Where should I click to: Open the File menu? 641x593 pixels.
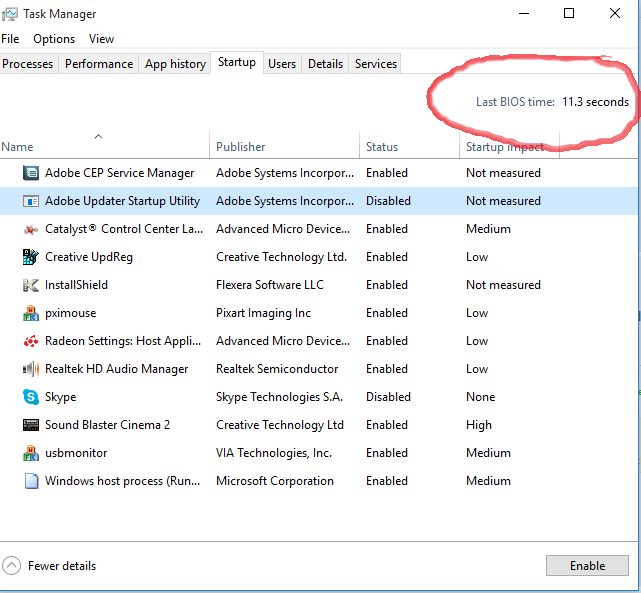pyautogui.click(x=10, y=39)
